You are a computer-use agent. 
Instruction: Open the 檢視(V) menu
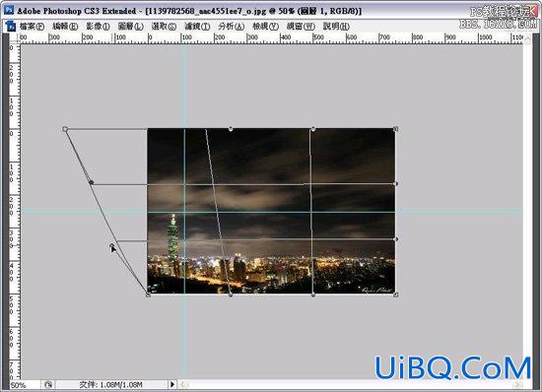point(265,27)
